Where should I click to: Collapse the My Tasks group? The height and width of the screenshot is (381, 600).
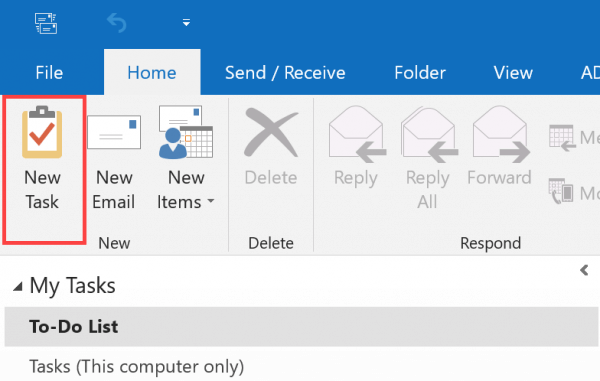(18, 287)
